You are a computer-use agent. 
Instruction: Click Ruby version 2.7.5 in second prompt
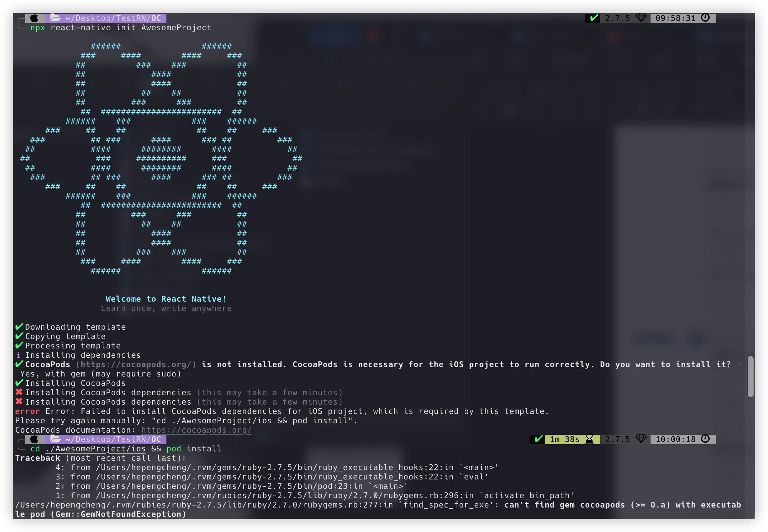tap(618, 439)
